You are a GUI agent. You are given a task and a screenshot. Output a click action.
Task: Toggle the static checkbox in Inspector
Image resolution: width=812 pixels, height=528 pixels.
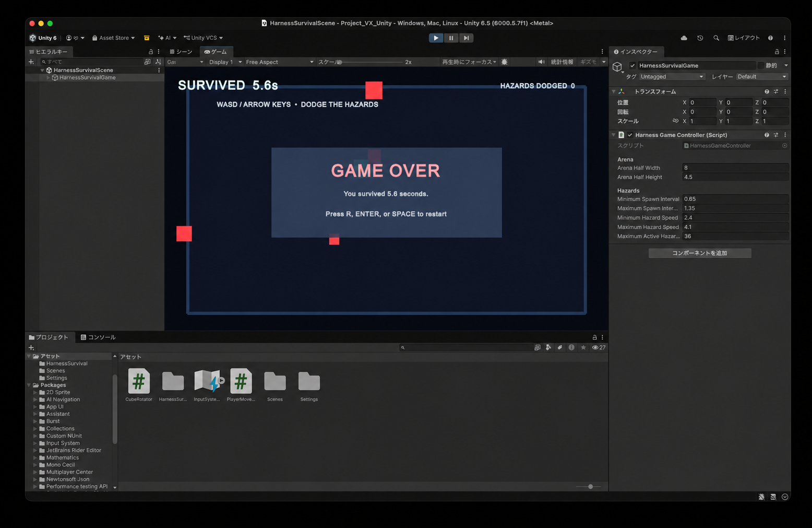[x=761, y=65]
